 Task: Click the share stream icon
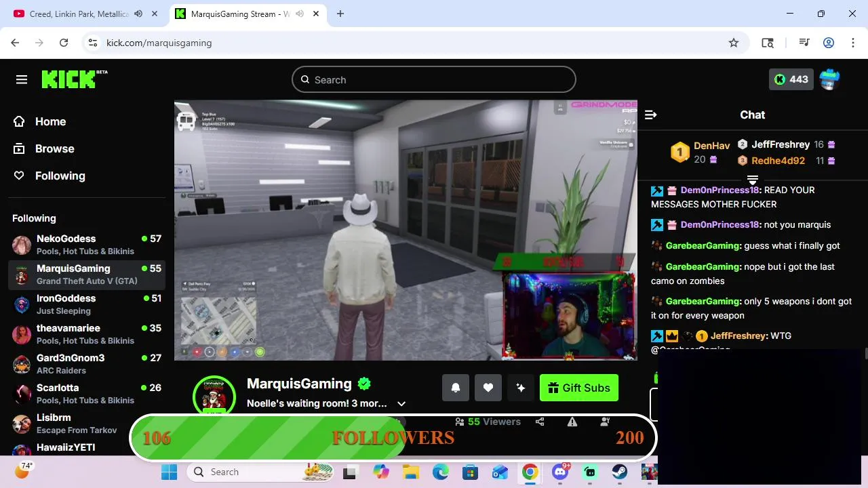pos(540,422)
